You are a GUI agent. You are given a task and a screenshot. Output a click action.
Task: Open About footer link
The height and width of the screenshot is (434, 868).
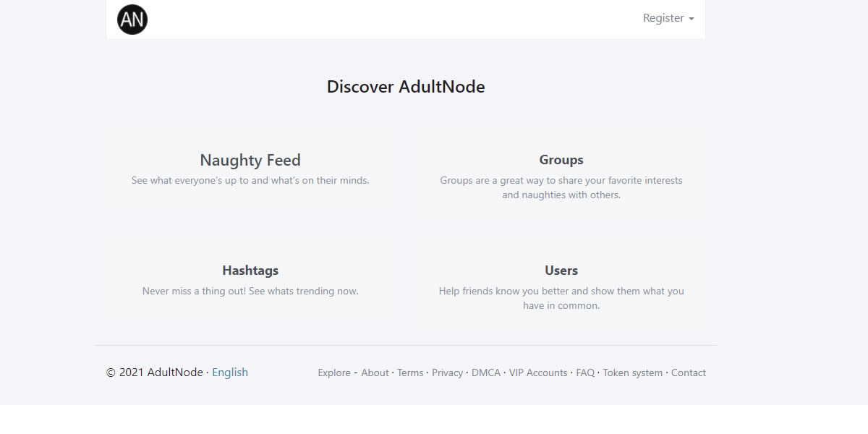click(375, 373)
